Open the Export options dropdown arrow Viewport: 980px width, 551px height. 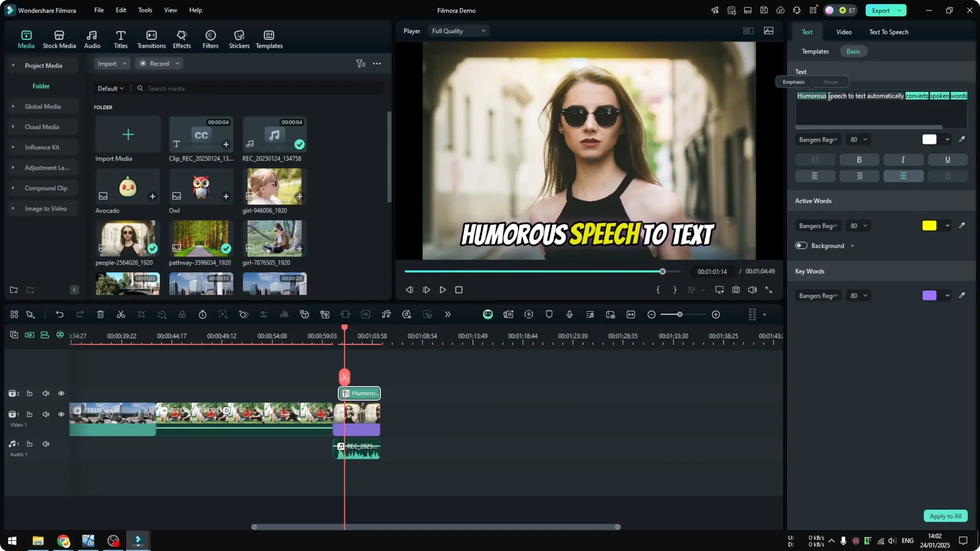coord(899,11)
